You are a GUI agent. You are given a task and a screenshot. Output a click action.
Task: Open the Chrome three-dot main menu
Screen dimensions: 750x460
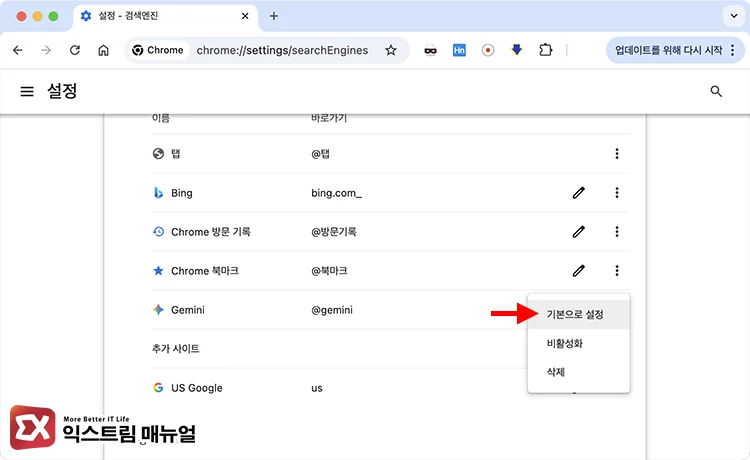[732, 50]
